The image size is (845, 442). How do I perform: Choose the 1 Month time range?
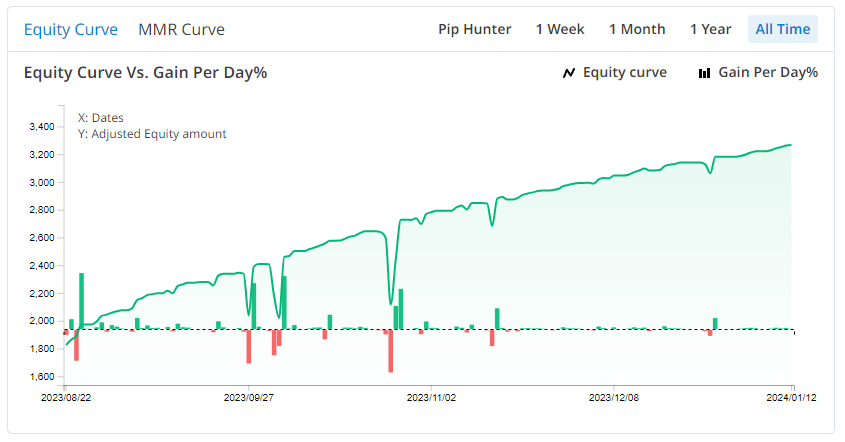click(x=637, y=29)
